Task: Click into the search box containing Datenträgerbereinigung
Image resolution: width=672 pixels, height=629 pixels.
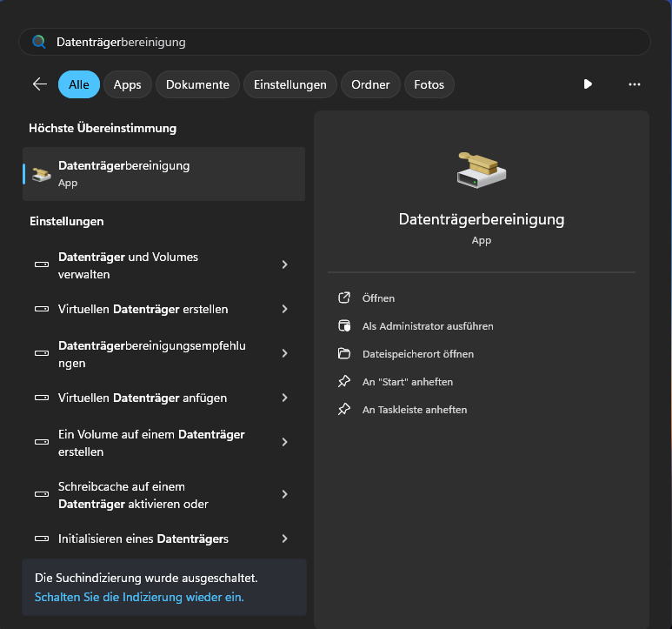Action: [x=335, y=42]
